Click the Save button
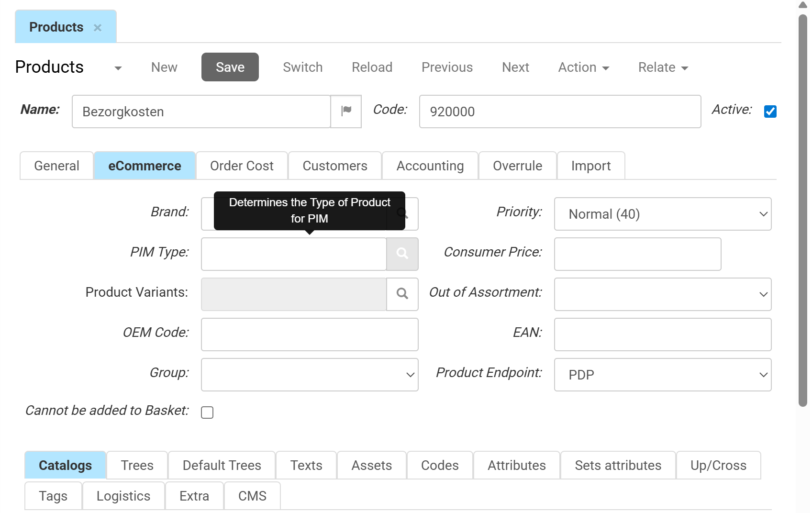812x513 pixels. point(230,67)
